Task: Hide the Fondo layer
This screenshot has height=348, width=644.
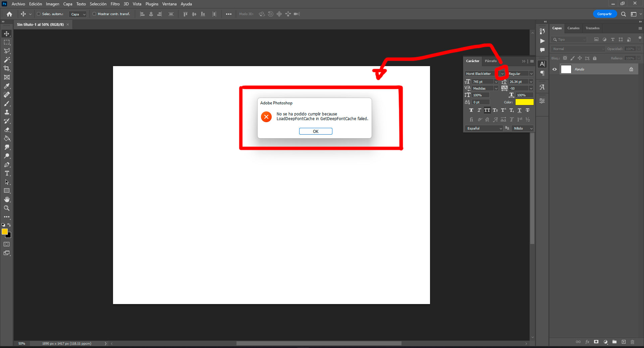Action: (554, 69)
